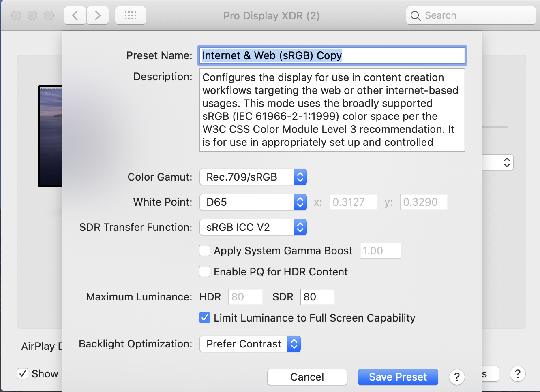Open help with the sheet's question mark
540x392 pixels.
(457, 377)
